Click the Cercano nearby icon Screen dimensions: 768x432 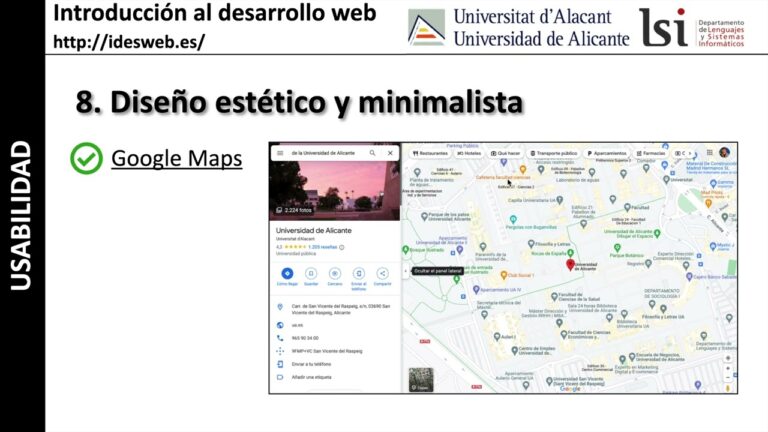(x=335, y=273)
